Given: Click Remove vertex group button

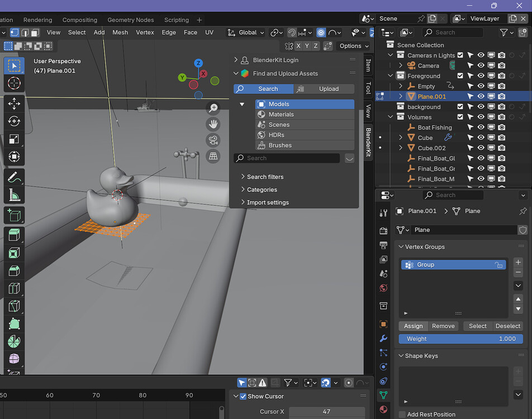Looking at the screenshot, I should (443, 326).
